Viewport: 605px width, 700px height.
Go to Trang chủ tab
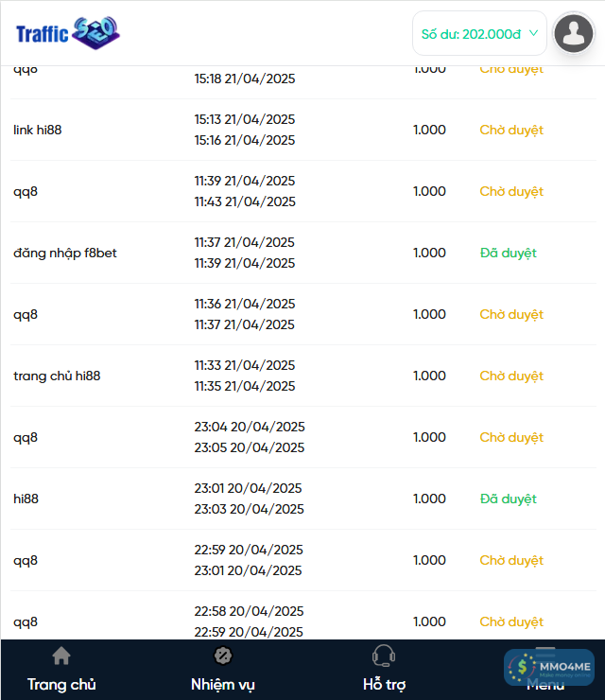(x=61, y=684)
